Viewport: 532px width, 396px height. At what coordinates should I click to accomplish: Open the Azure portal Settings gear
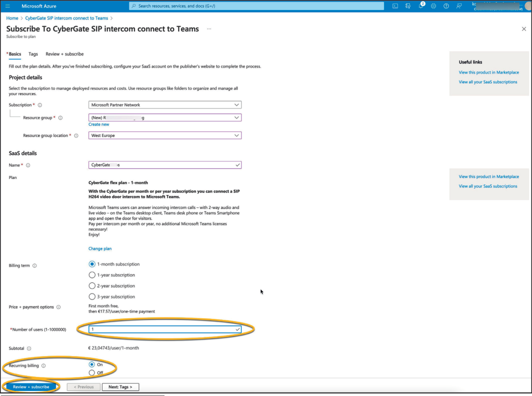click(433, 6)
